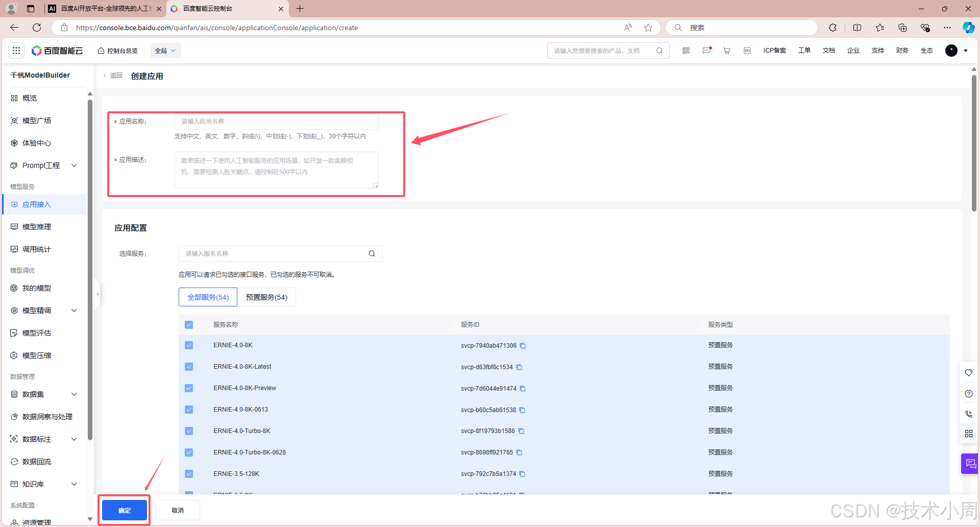This screenshot has width=980, height=527.
Task: Toggle the ERNIE-4.0-8K-0613 checkbox
Action: coord(189,410)
